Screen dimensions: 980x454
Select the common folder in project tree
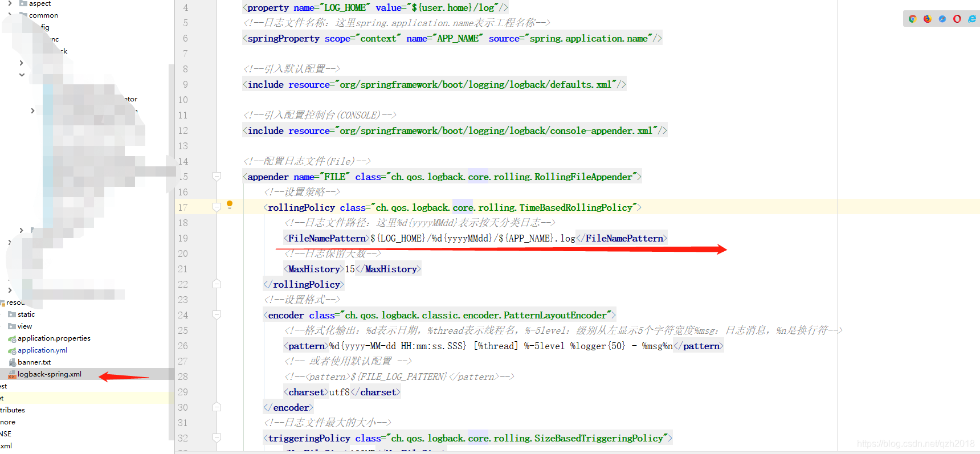(x=43, y=15)
